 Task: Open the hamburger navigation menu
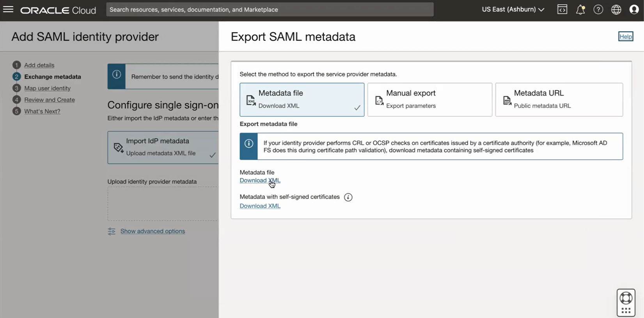(x=8, y=9)
